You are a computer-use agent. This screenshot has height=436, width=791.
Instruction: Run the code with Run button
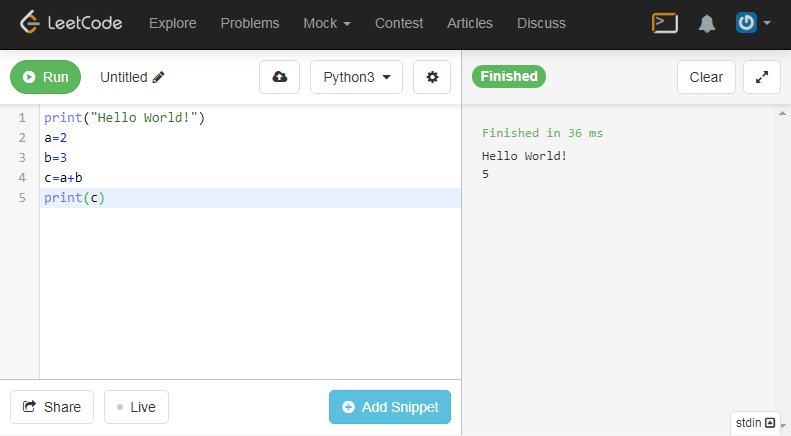45,77
